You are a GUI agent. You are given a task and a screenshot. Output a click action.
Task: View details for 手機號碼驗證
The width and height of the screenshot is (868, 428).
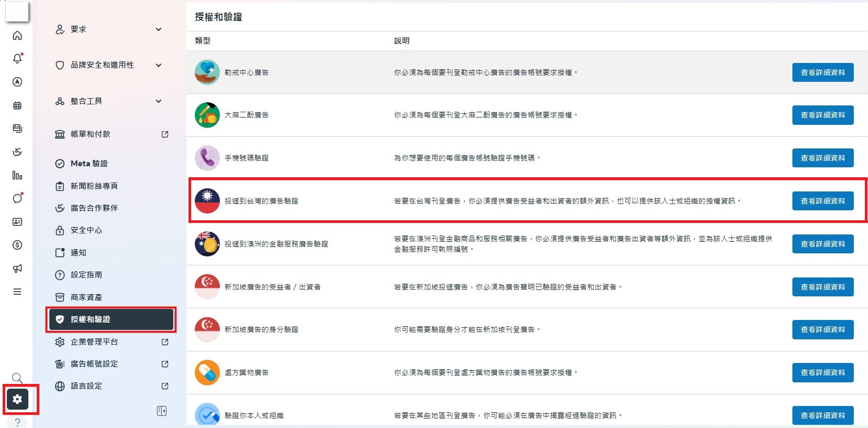[x=822, y=158]
